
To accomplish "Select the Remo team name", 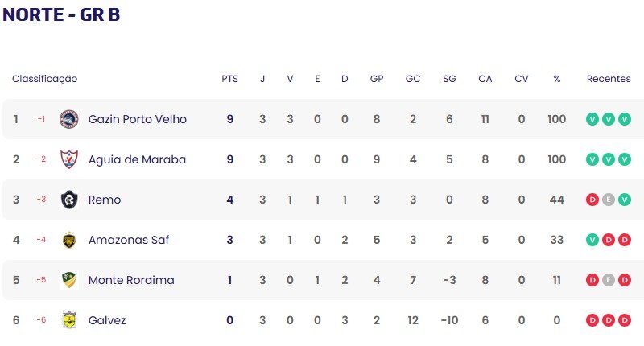I will click(x=105, y=200).
